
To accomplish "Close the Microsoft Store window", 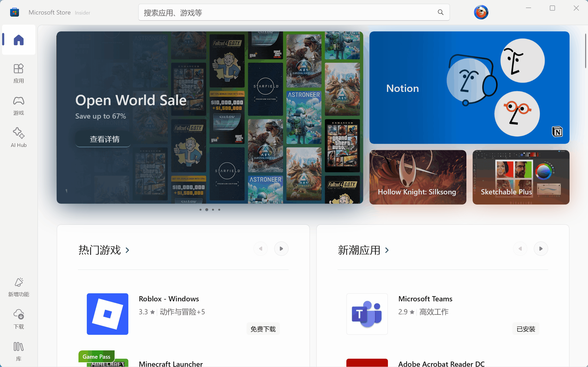I will pos(576,8).
